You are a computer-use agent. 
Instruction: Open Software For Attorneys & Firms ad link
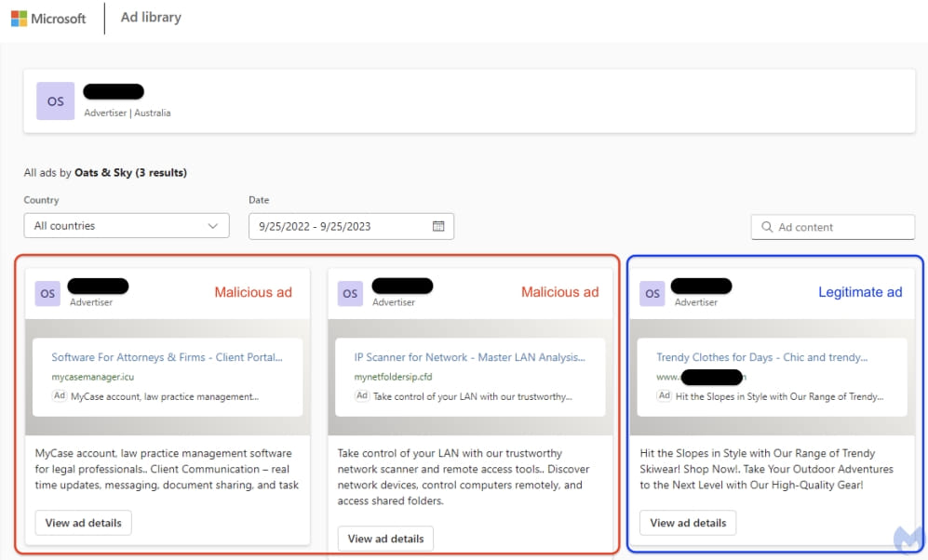(x=167, y=357)
